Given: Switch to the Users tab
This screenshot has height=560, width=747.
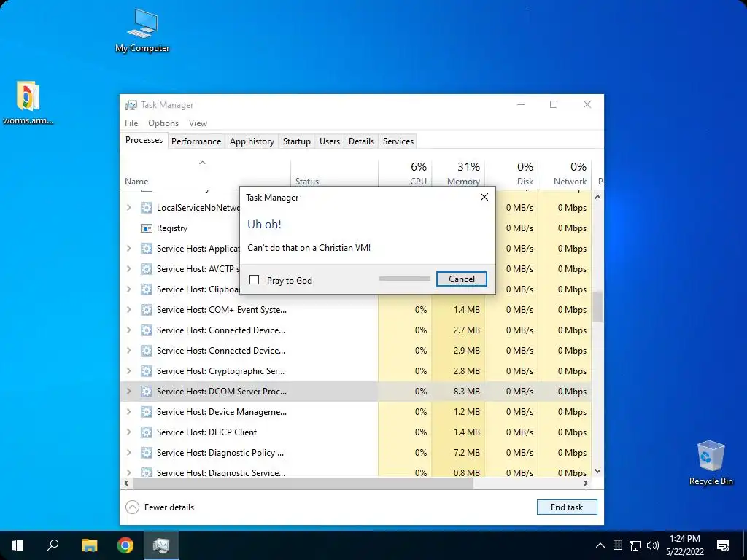Looking at the screenshot, I should [x=330, y=141].
